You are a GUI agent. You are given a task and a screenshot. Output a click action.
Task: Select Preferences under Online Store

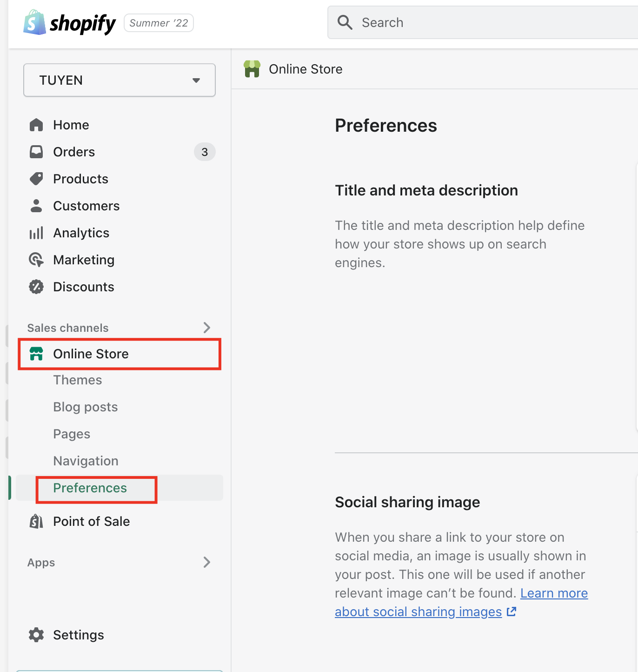tap(90, 488)
